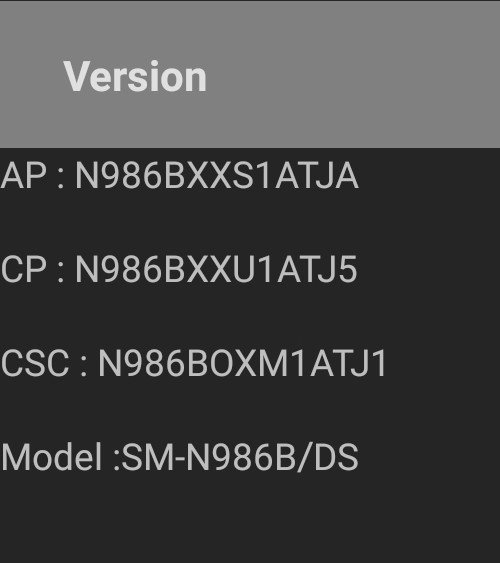Click the N986BXXS1ATJA build value

pos(217,176)
